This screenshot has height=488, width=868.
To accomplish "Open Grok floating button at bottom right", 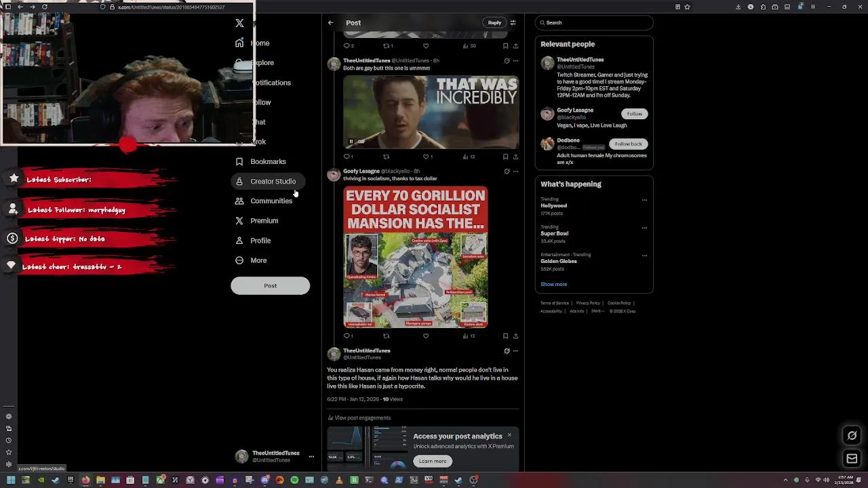I will click(x=852, y=435).
